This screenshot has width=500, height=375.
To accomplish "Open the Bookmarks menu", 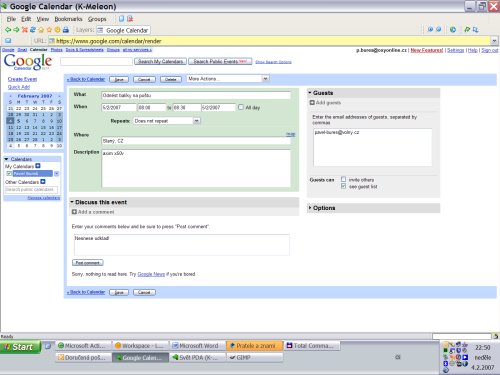I will (x=68, y=19).
